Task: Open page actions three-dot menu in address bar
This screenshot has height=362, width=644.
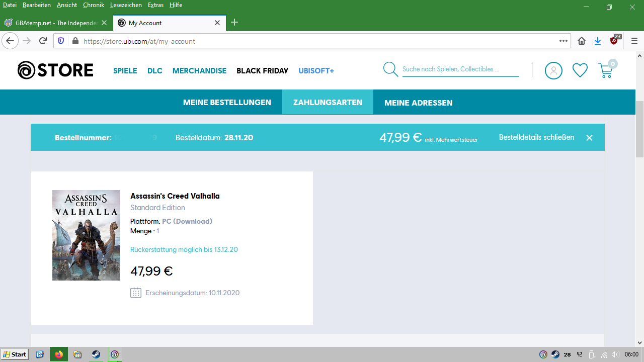Action: (x=563, y=41)
